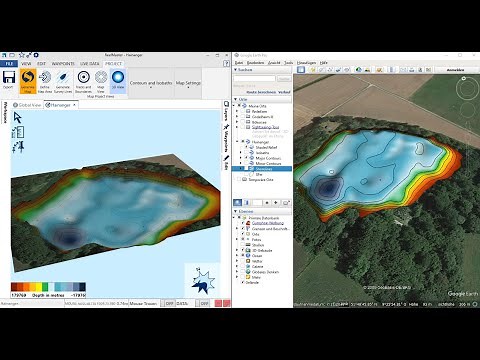
Task: Click the print icon in Google Earth toolbar
Action: coord(412,70)
